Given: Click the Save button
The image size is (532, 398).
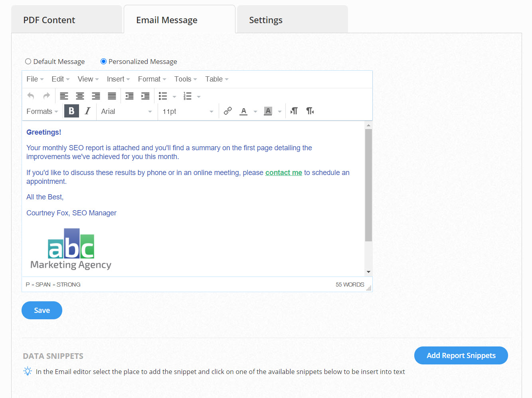Looking at the screenshot, I should [42, 310].
